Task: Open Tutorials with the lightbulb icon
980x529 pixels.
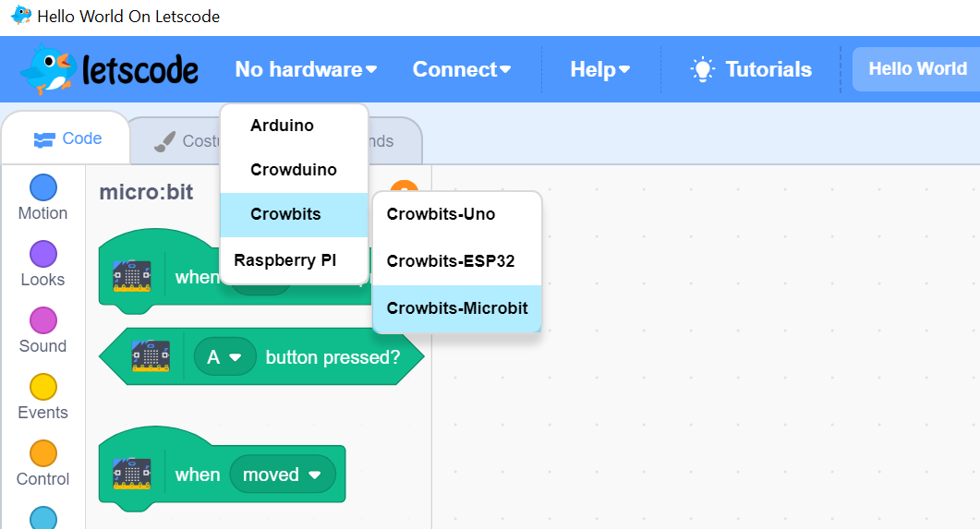Action: 751,69
